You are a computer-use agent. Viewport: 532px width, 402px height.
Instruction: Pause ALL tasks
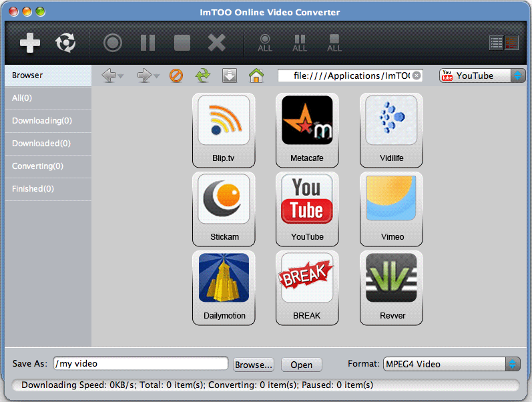coord(300,43)
